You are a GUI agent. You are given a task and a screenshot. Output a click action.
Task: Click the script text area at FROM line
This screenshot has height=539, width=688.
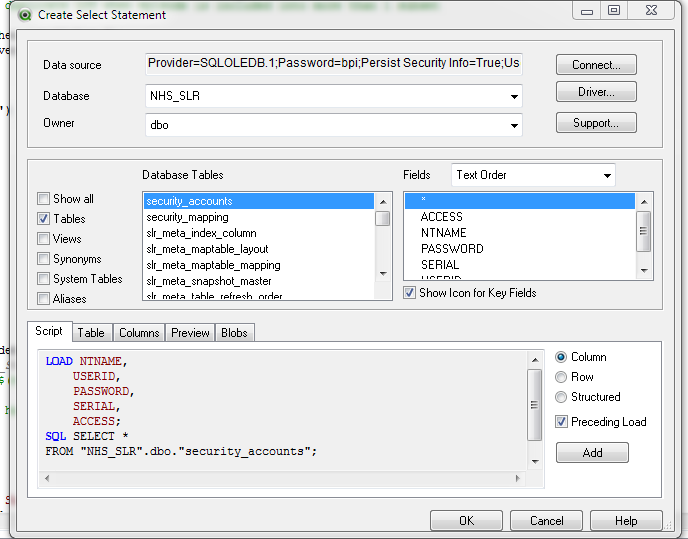pyautogui.click(x=181, y=451)
